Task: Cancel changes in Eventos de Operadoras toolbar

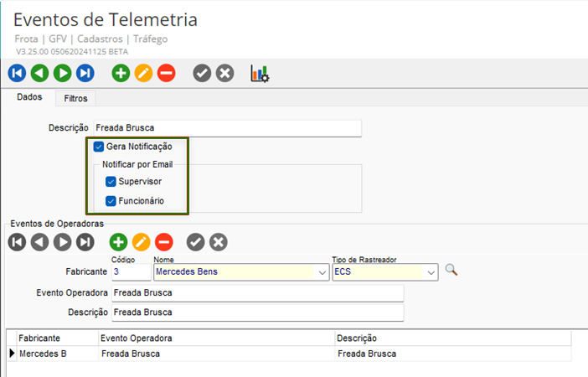Action: click(218, 243)
